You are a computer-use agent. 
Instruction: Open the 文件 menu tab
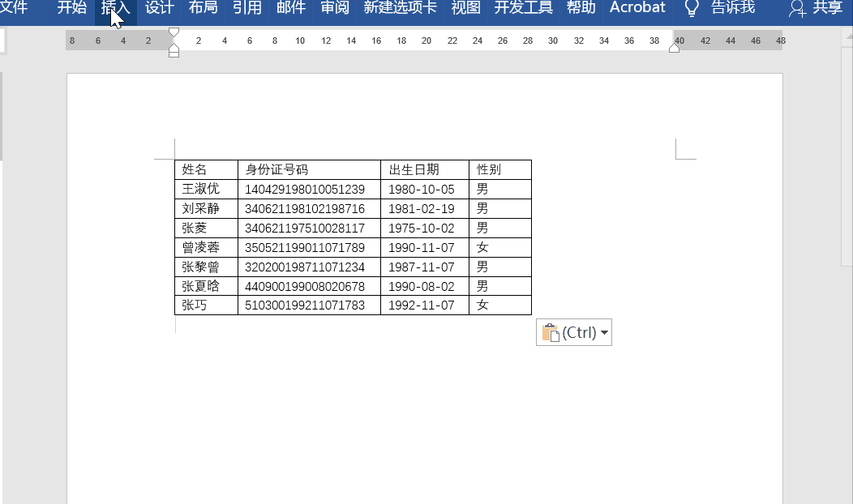14,7
